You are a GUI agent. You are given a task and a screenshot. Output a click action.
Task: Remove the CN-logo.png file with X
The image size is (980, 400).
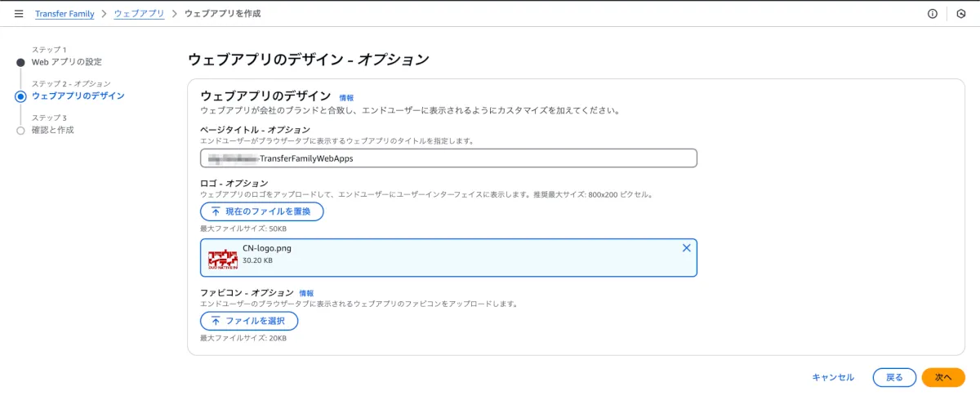pos(686,248)
